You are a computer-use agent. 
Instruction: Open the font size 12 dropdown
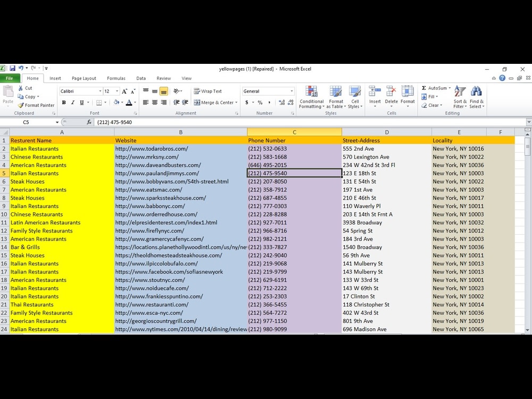click(117, 92)
